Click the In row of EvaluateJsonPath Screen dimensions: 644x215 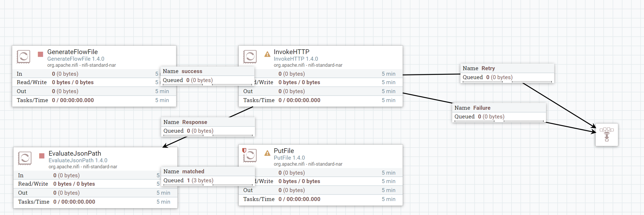click(95, 175)
